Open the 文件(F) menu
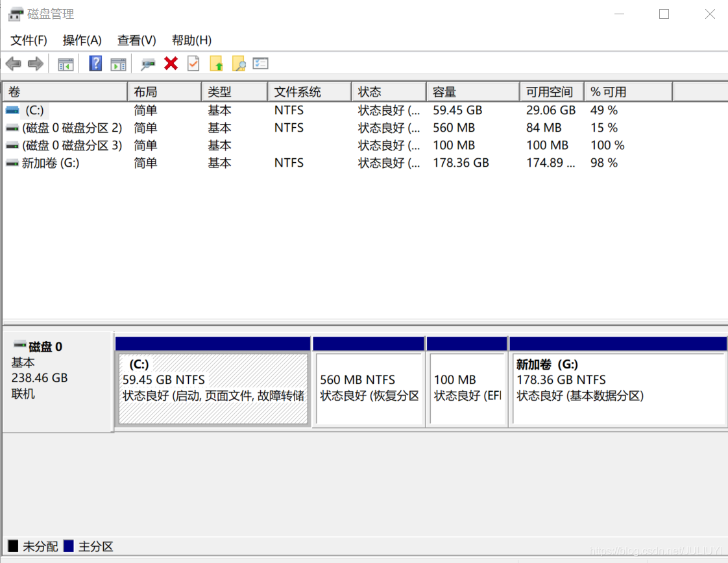This screenshot has height=563, width=728. pos(29,40)
